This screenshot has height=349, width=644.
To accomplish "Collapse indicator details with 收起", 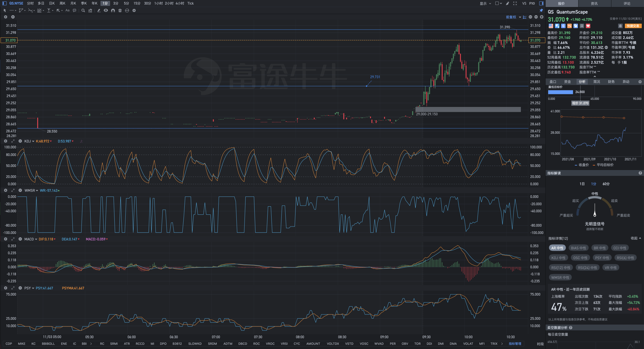I will (636, 238).
